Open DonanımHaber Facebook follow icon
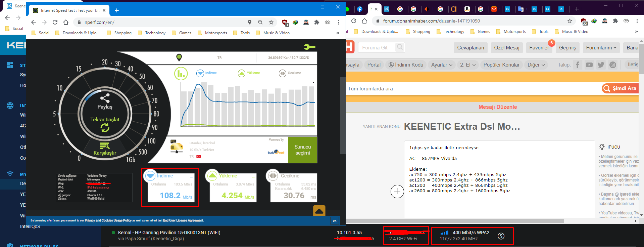This screenshot has width=644, height=247. (578, 65)
